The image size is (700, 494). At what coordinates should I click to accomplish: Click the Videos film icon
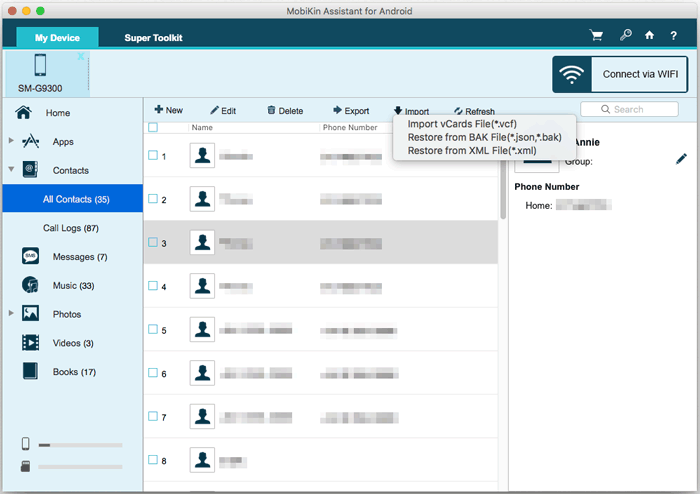(x=30, y=343)
